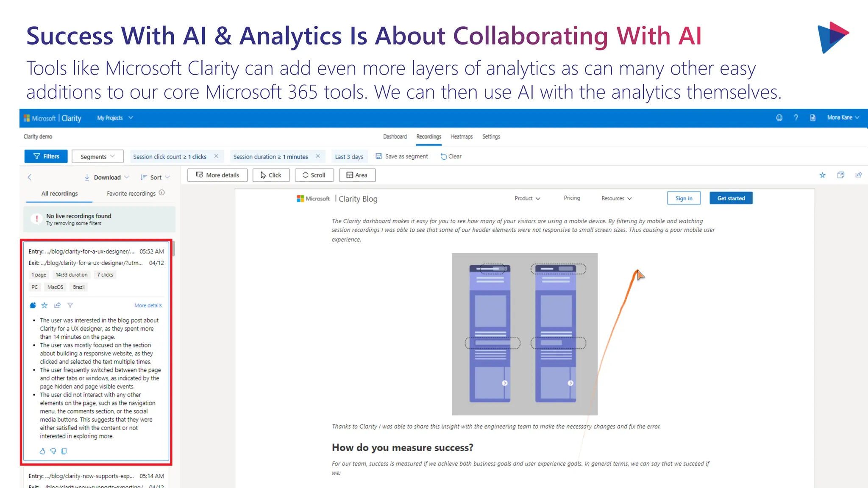Collapse the recordings panel with back arrow
The image size is (868, 488).
tap(30, 177)
